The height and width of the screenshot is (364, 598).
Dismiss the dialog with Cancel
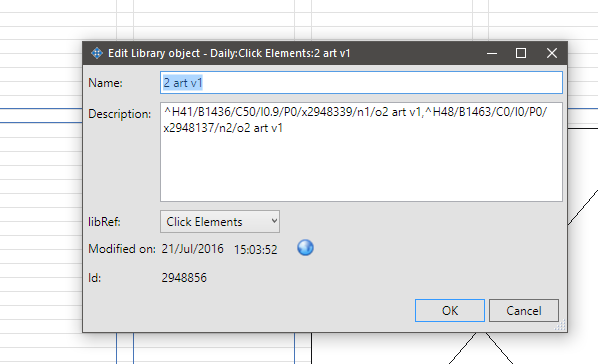[x=524, y=311]
